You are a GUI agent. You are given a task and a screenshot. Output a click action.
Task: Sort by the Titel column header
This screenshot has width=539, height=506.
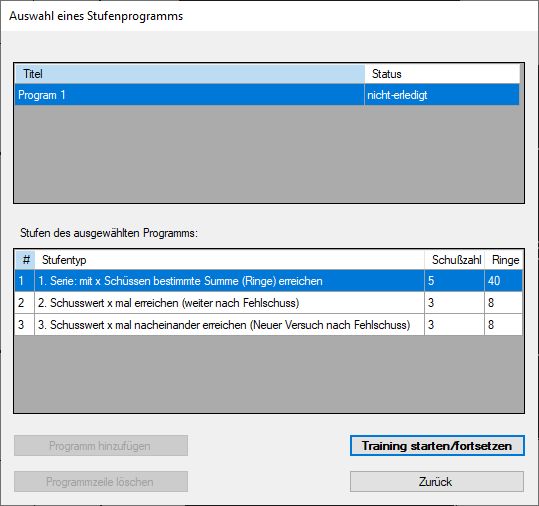(189, 74)
